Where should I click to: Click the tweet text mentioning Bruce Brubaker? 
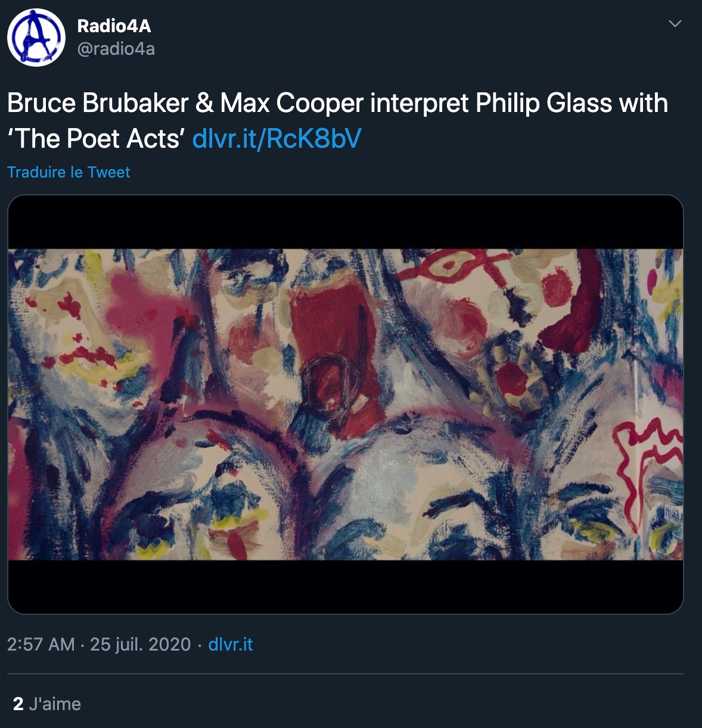pos(337,121)
